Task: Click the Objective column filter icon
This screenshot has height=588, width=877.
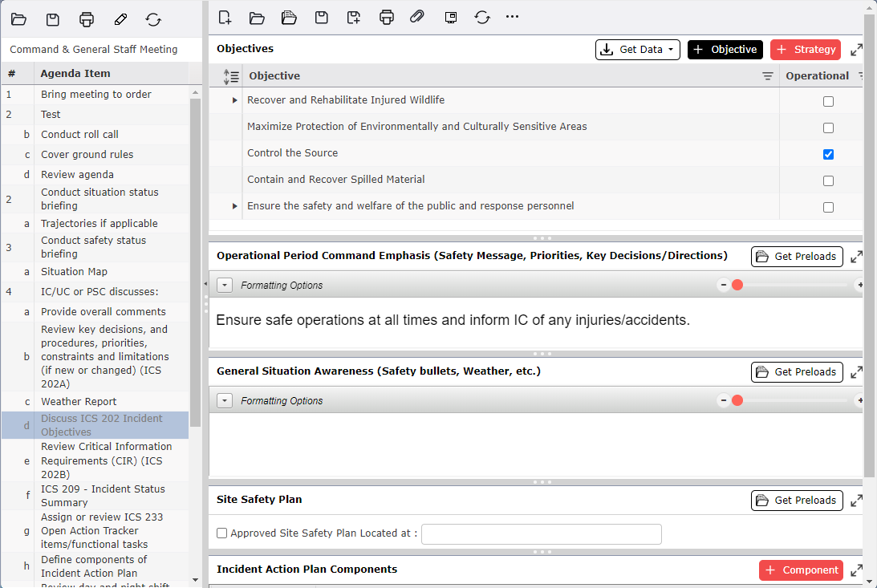Action: coord(768,76)
